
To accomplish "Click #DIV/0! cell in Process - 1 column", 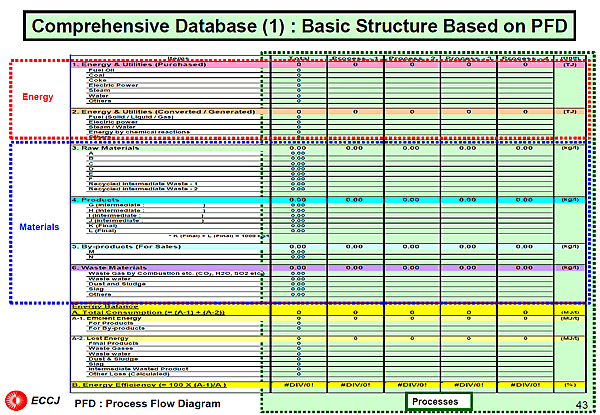I will pos(355,385).
